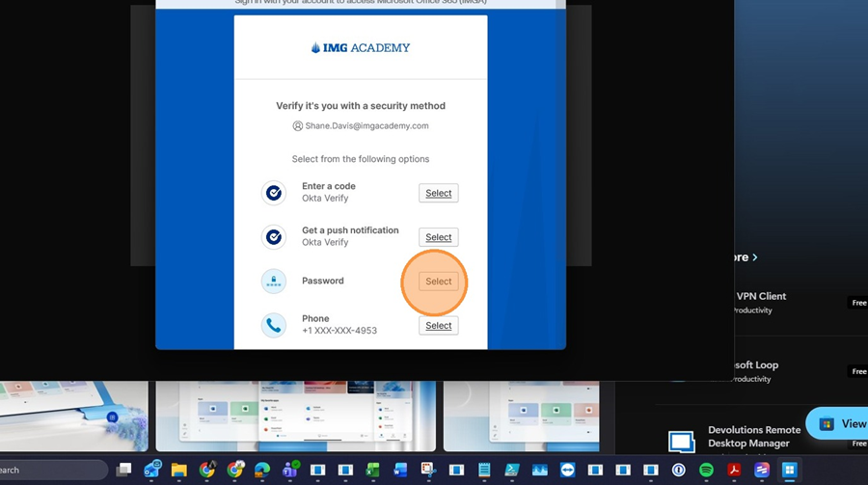Open Excel from the taskbar
The image size is (868, 485).
coord(373,470)
